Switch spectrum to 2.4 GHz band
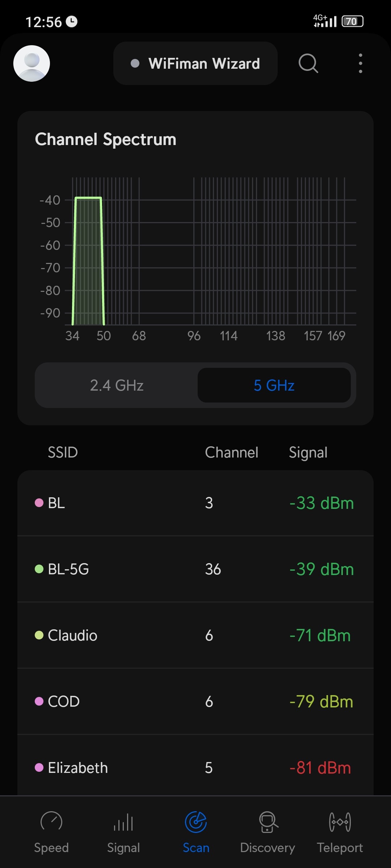 (117, 385)
